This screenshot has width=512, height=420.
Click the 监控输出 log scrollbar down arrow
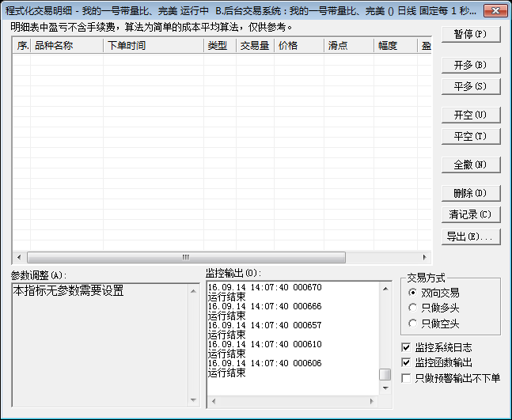point(385,388)
